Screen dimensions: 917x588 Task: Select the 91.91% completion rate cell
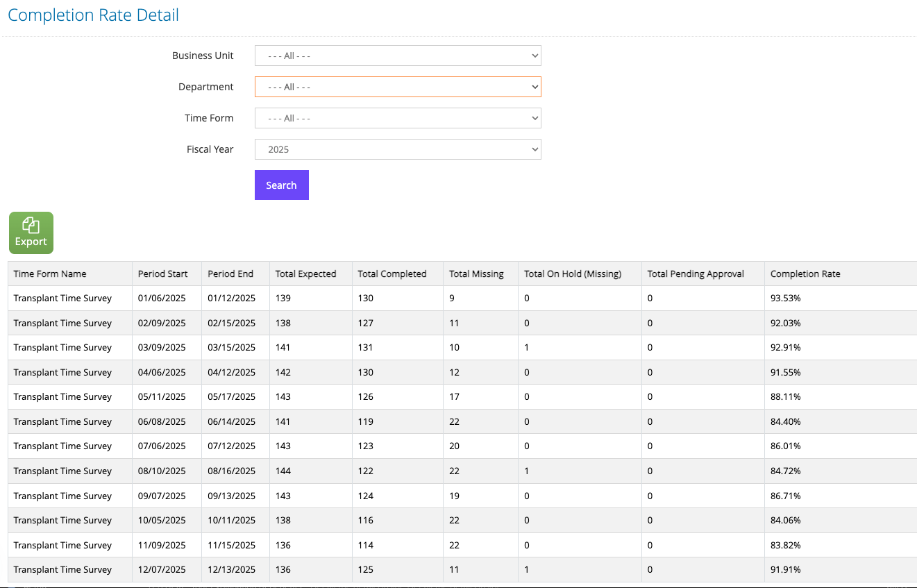pyautogui.click(x=841, y=569)
